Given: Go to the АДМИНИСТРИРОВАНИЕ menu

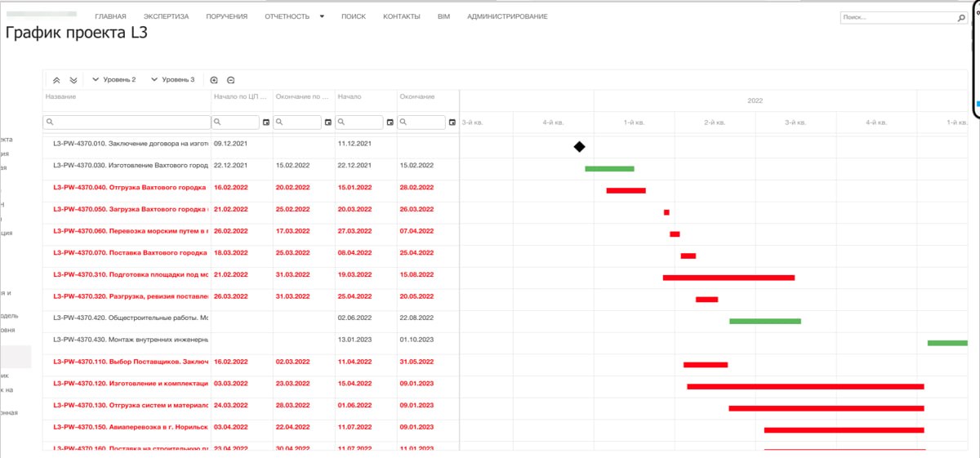Looking at the screenshot, I should (507, 16).
